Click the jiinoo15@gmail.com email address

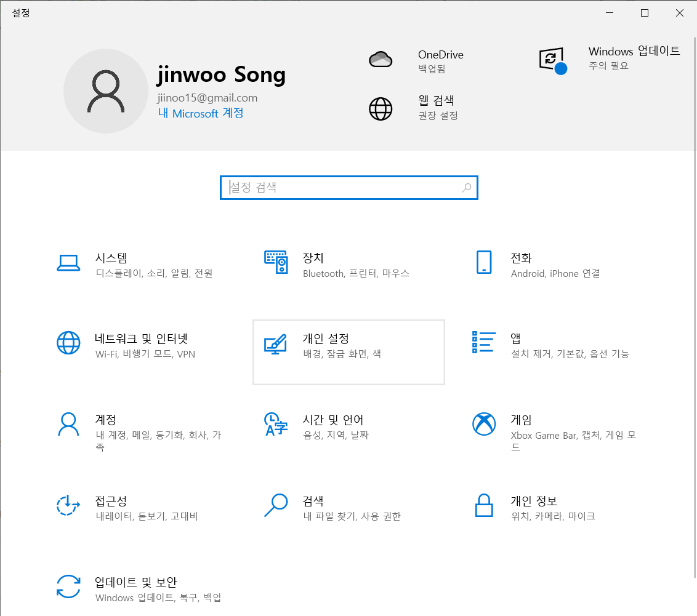pyautogui.click(x=207, y=98)
